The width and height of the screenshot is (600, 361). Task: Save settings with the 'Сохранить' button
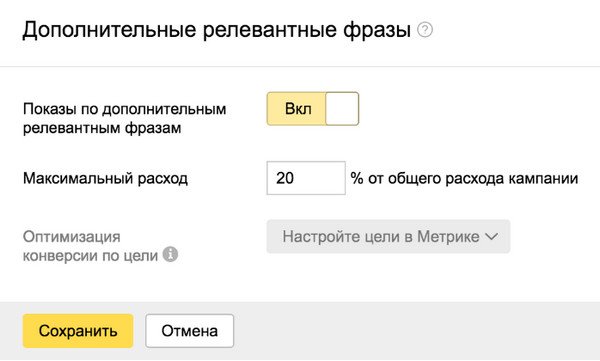[x=78, y=331]
